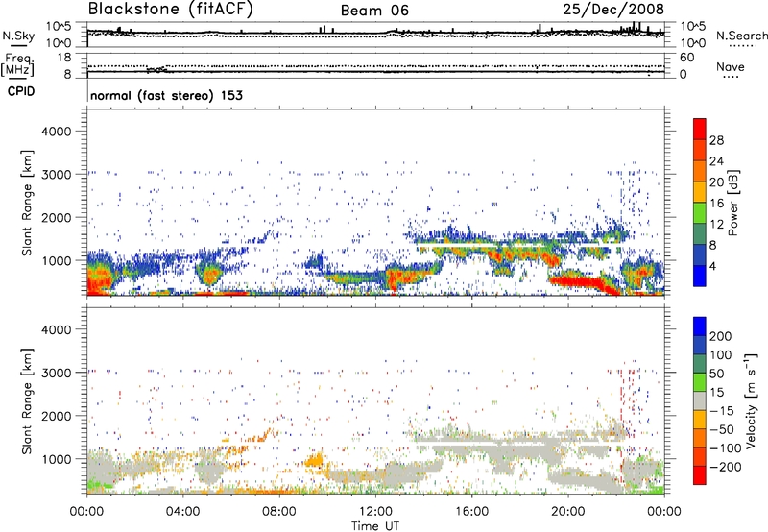Click the "normal (fast stereo) 153" text
768x532 pixels.
click(x=166, y=96)
